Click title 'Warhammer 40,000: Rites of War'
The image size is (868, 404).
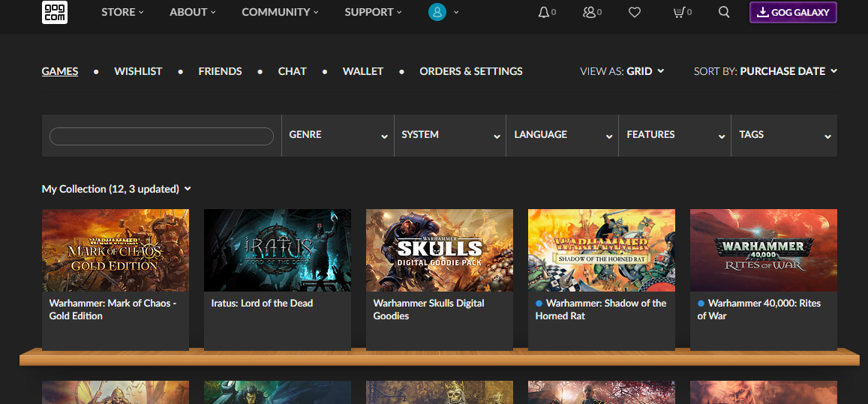click(759, 310)
